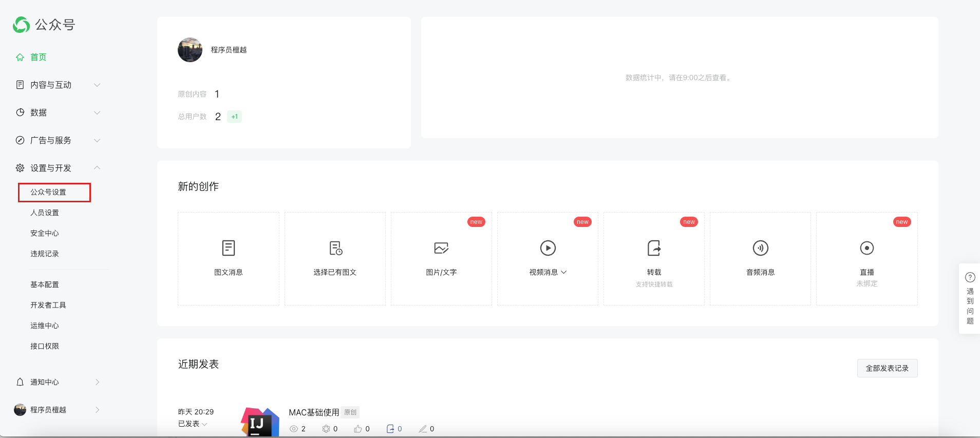980x438 pixels.
Task: Click 数据统计中 notice text
Action: pyautogui.click(x=680, y=78)
